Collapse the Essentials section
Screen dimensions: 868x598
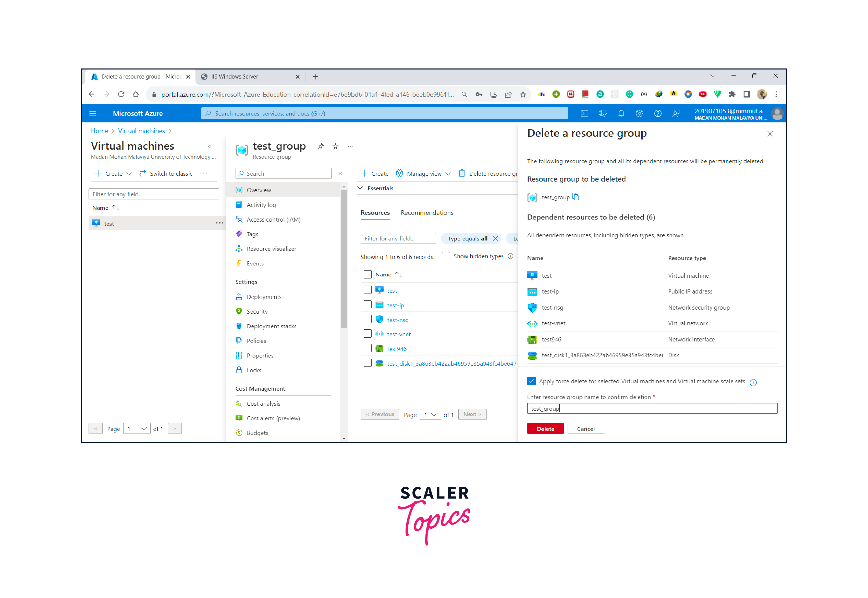[361, 188]
